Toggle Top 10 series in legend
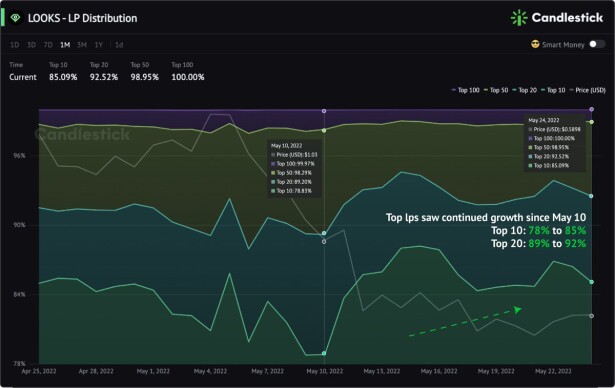 pyautogui.click(x=553, y=90)
